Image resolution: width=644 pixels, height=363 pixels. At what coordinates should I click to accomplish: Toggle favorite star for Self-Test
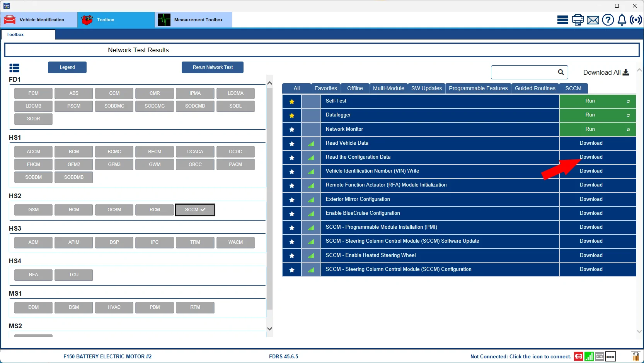292,101
